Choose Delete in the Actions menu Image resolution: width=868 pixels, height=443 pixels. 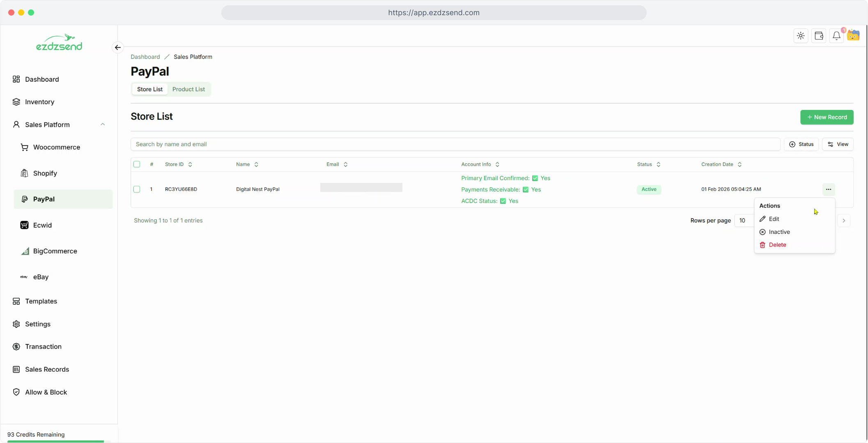click(x=777, y=245)
